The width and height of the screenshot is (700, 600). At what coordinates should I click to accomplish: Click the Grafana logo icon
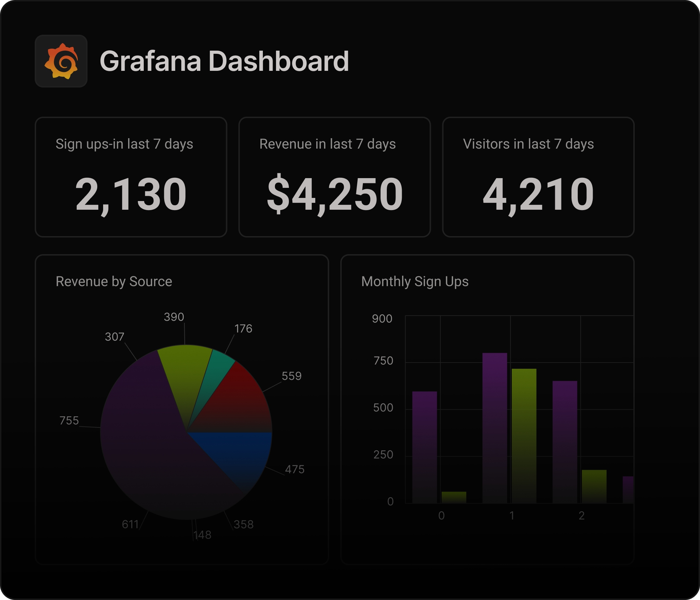(x=61, y=61)
